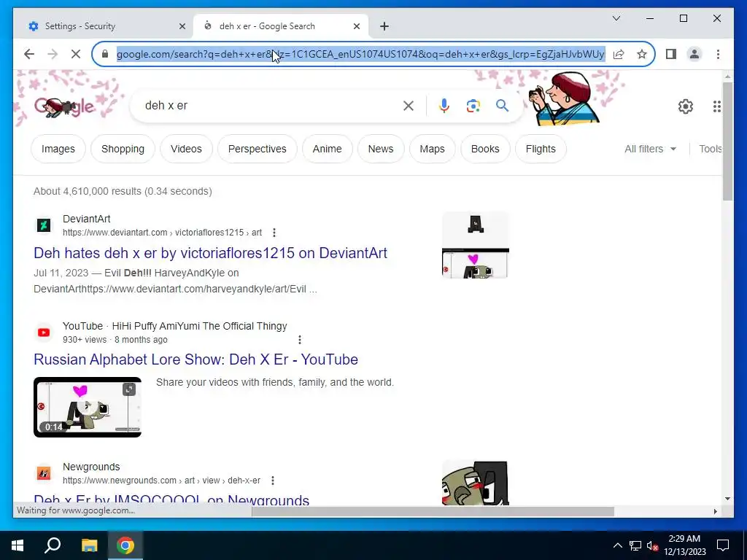This screenshot has height=560, width=747.
Task: Filter results by News
Action: 381,149
